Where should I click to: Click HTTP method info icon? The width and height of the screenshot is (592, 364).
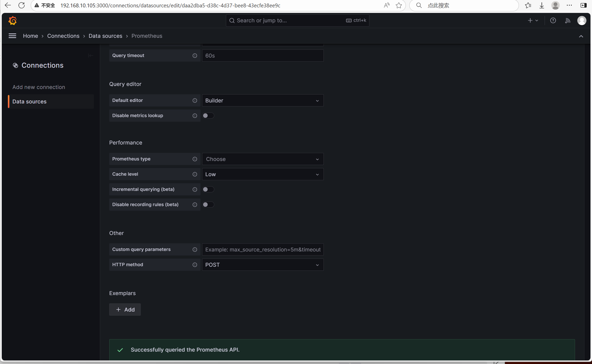tap(195, 265)
